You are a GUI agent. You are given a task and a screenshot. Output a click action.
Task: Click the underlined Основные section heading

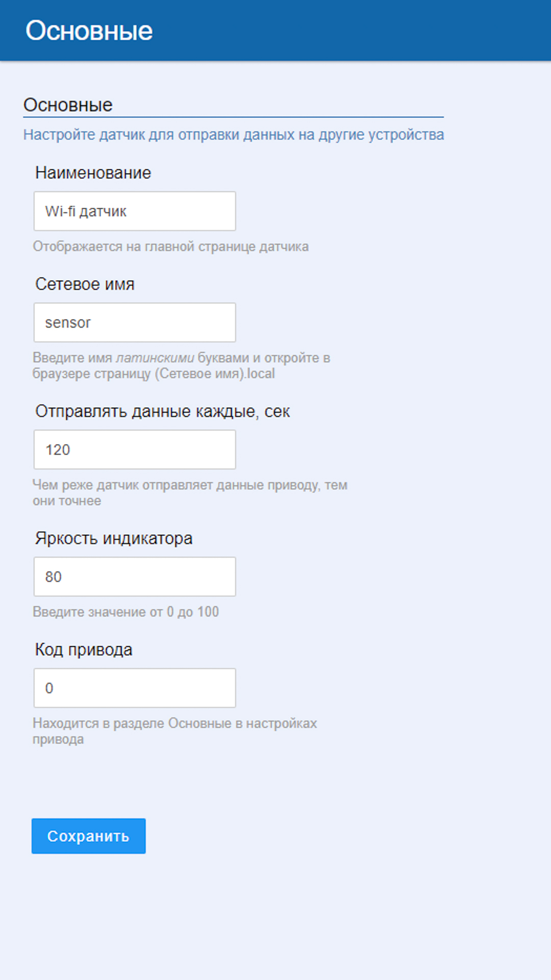coord(68,105)
